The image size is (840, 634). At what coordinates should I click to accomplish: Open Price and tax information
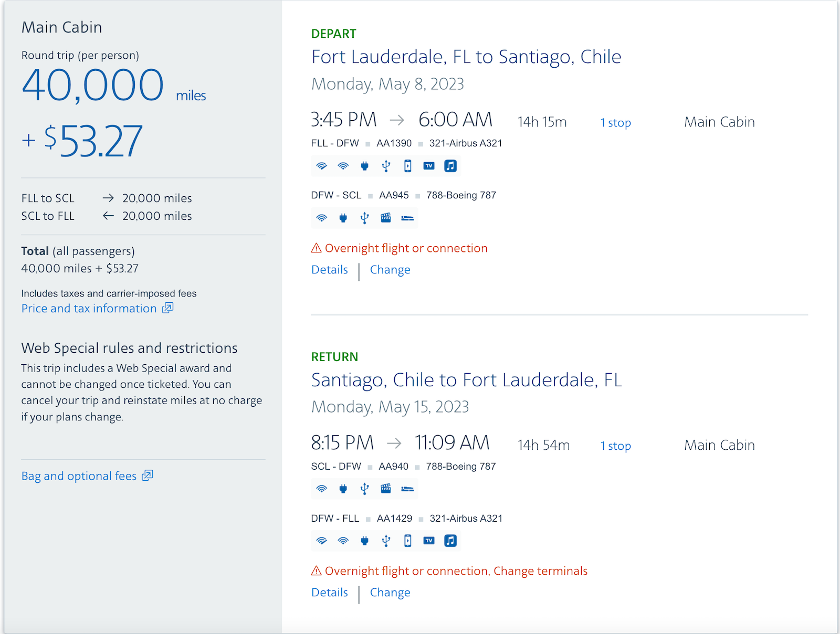90,308
